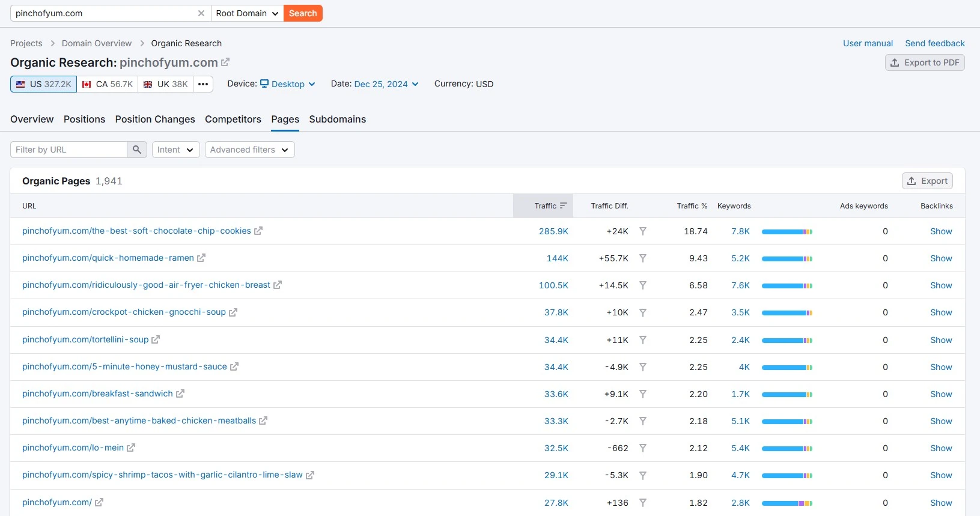Clear the domain search field with X icon
Screen dimensions: 980x516
click(201, 13)
